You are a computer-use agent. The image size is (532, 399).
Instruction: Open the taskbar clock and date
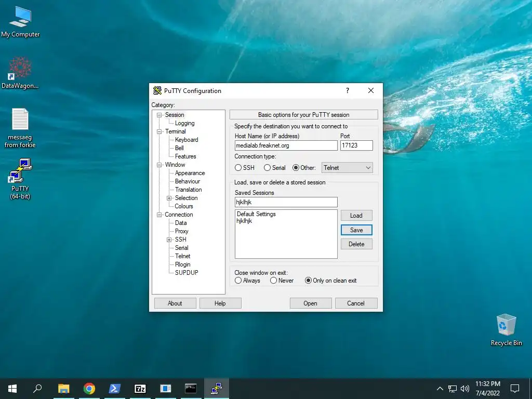click(487, 389)
